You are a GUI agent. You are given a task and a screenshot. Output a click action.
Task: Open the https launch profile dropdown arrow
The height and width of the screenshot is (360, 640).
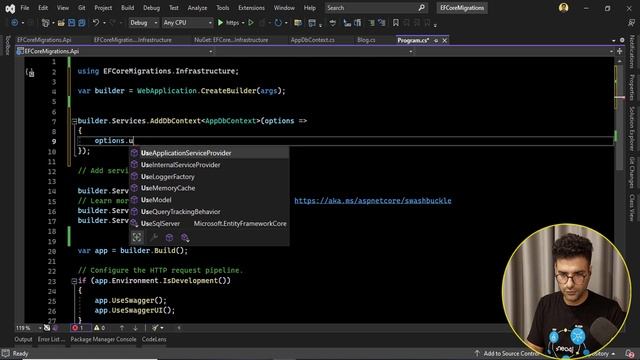243,23
